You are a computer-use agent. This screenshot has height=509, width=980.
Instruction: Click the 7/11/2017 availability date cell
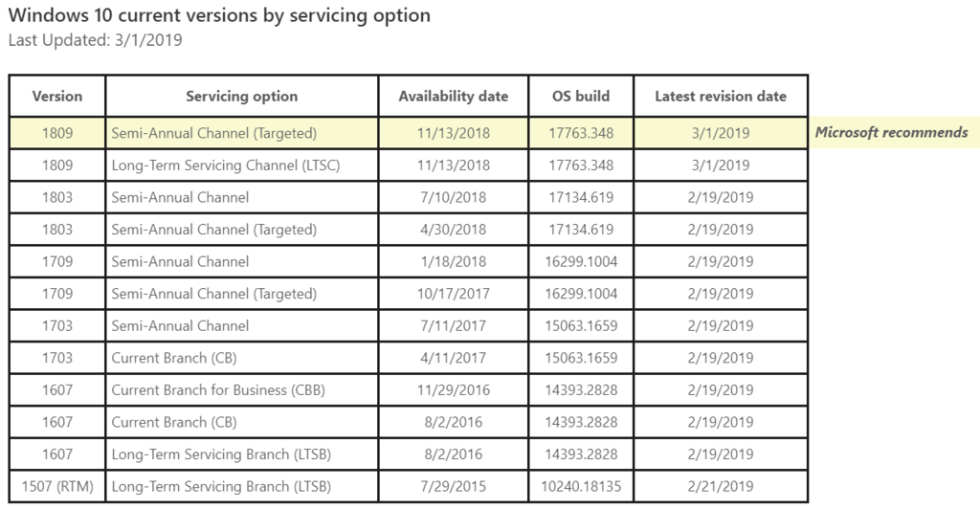(453, 326)
